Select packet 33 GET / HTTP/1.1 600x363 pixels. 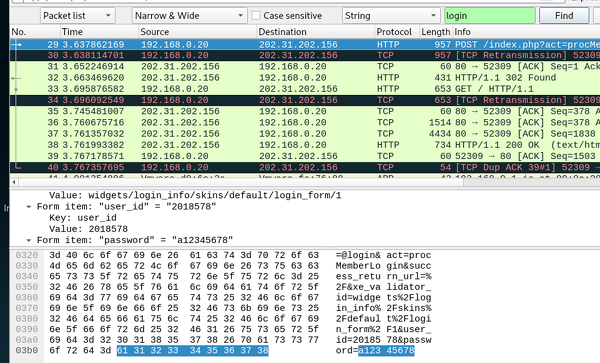pyautogui.click(x=305, y=89)
